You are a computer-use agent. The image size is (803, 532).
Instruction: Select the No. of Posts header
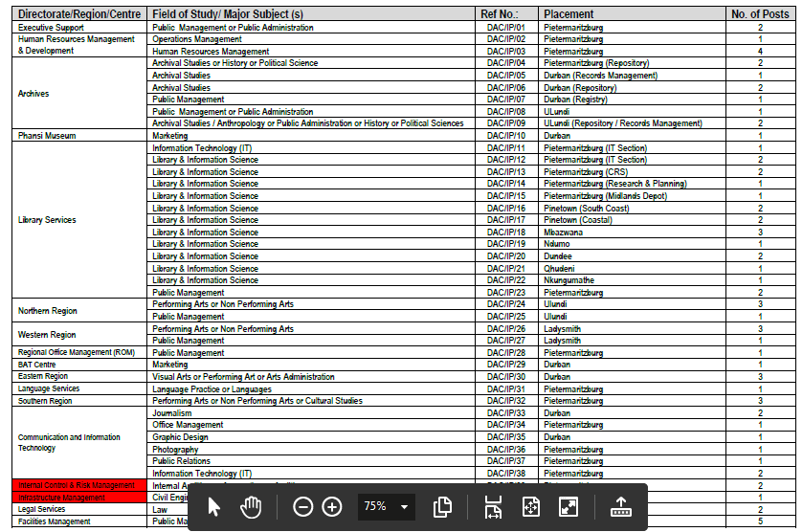tap(759, 14)
